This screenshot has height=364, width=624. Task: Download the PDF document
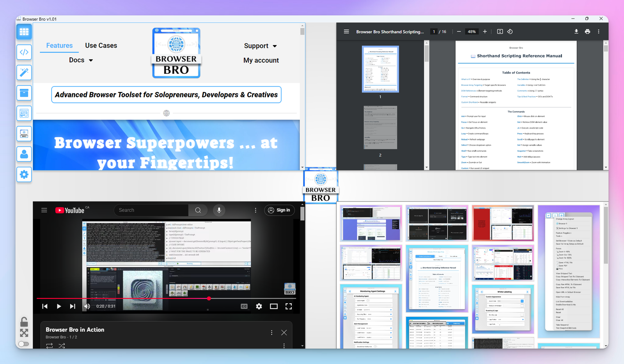pos(576,32)
